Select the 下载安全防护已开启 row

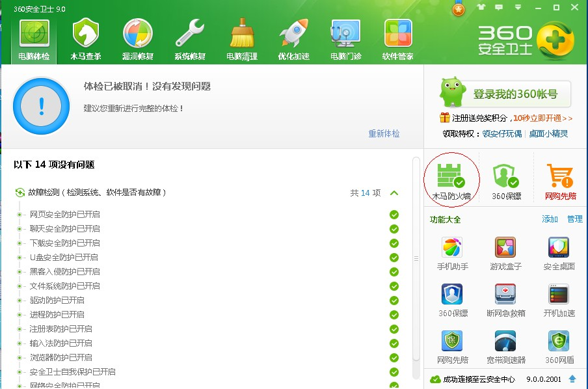[208, 243]
